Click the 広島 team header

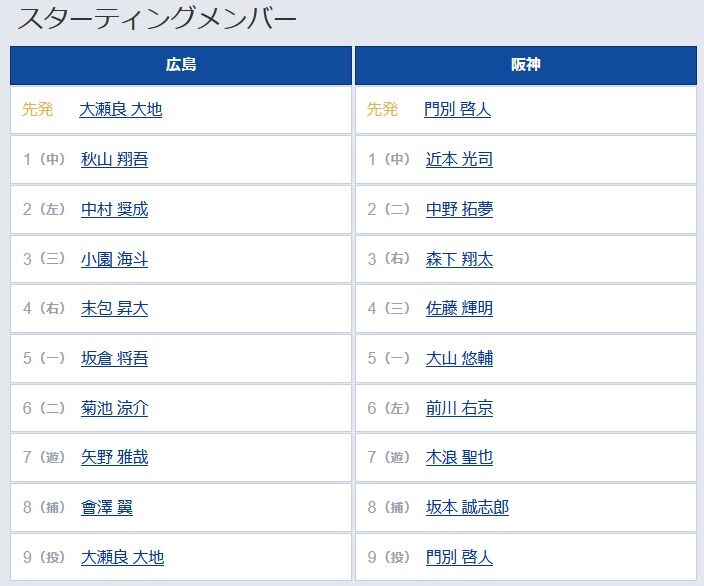[x=181, y=65]
